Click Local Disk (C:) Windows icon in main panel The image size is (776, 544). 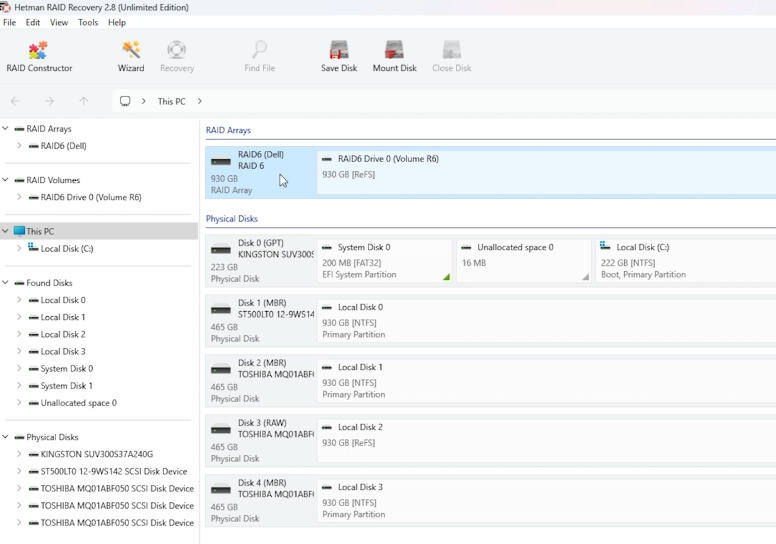tap(605, 246)
